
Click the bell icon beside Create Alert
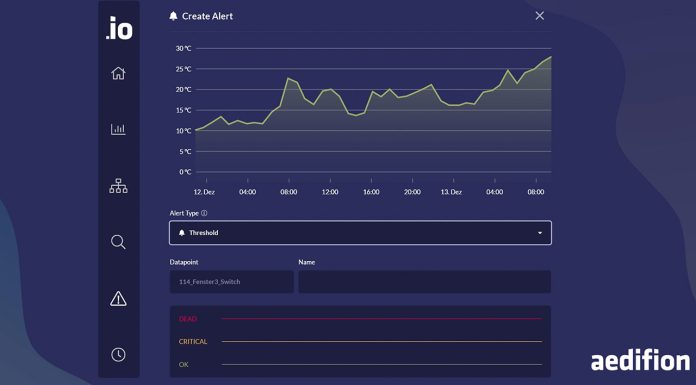[173, 16]
